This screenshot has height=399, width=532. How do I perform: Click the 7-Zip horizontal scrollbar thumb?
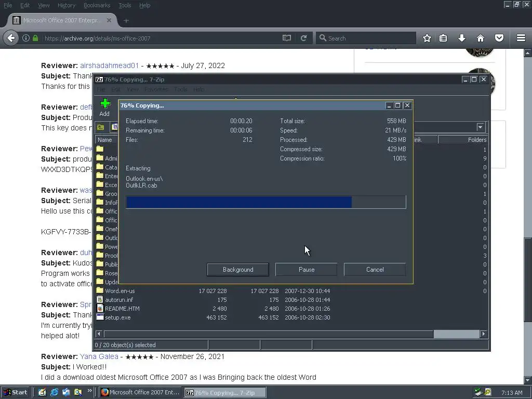click(456, 334)
